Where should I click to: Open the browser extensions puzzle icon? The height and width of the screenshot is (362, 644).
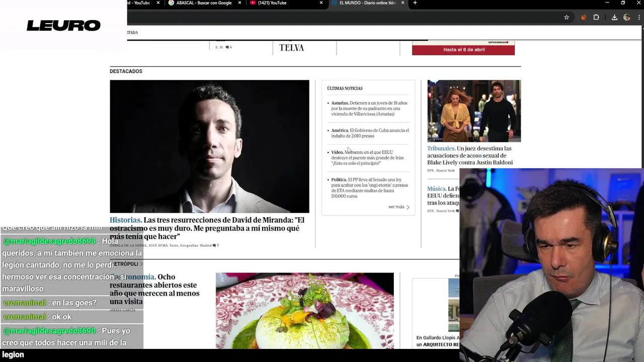596,17
